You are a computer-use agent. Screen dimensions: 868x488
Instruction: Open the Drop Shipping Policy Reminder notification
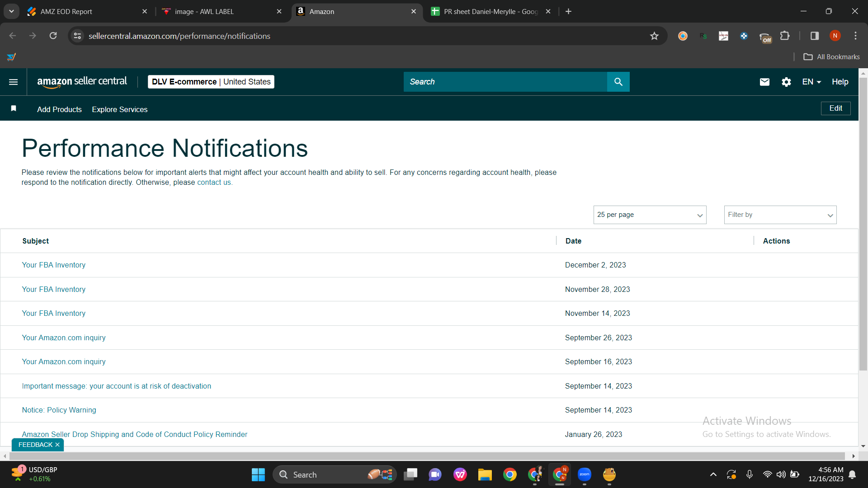135,434
